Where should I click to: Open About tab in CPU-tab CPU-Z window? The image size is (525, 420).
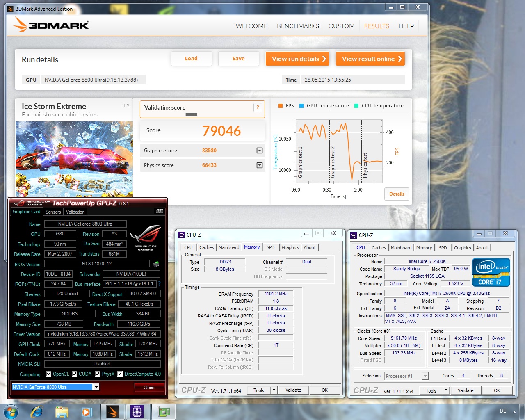[x=482, y=248]
